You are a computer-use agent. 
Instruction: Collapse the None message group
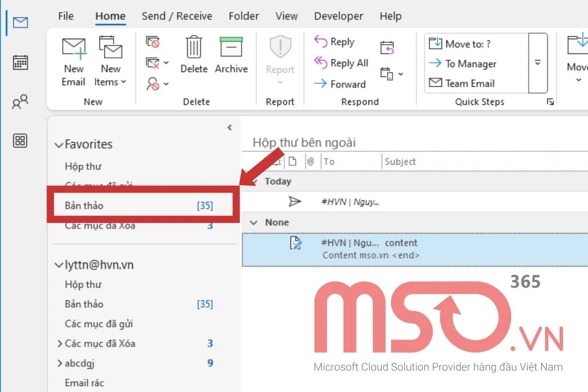[x=254, y=222]
